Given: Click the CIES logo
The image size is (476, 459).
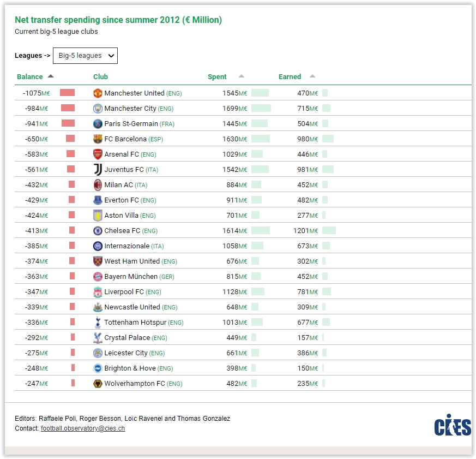Looking at the screenshot, I should click(453, 425).
